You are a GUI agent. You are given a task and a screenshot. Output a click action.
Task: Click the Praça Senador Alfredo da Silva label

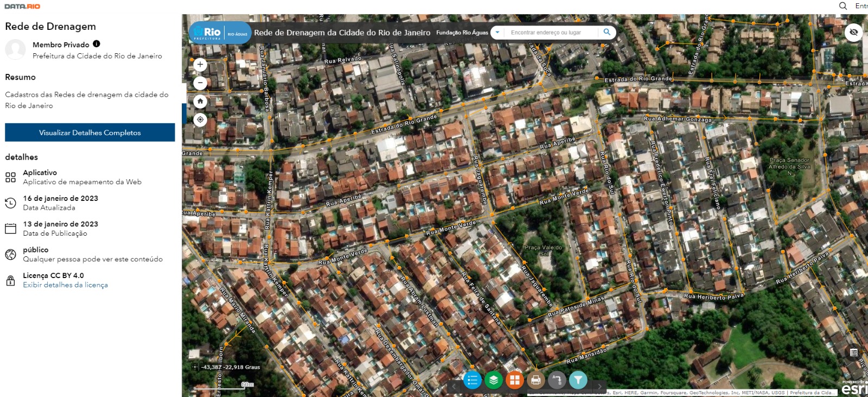[789, 166]
